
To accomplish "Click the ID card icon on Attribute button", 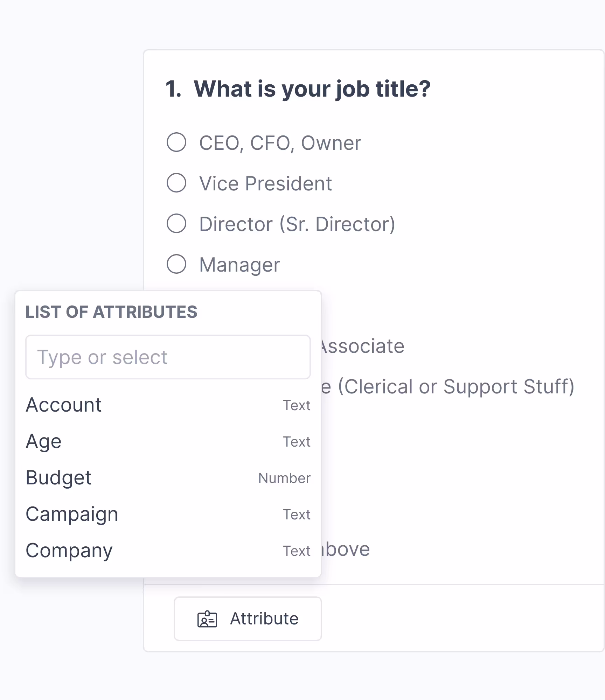I will pyautogui.click(x=207, y=619).
